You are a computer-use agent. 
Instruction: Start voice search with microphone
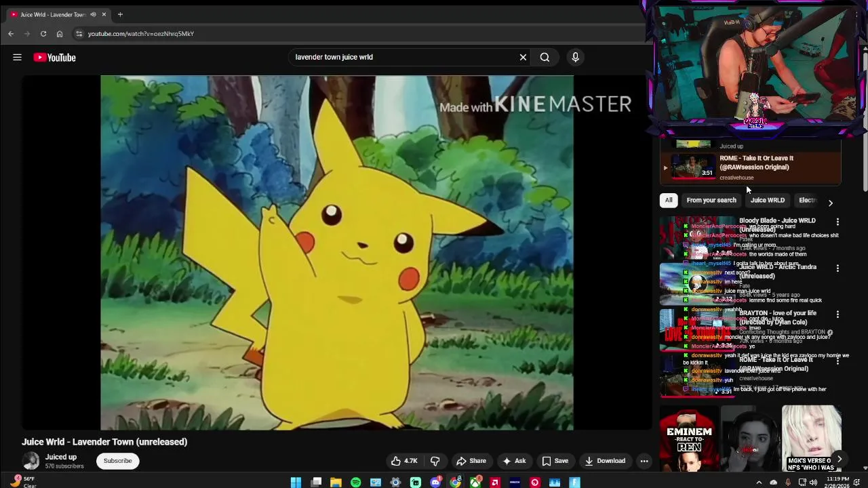point(575,58)
